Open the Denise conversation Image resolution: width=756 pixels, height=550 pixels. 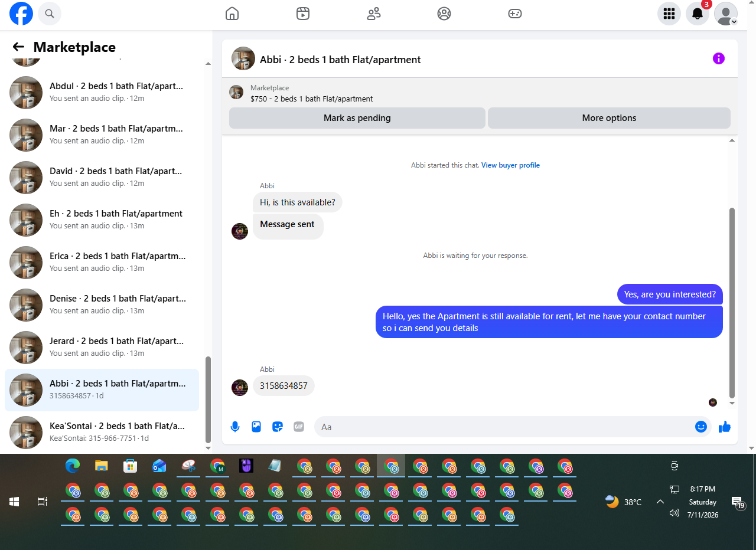point(102,305)
